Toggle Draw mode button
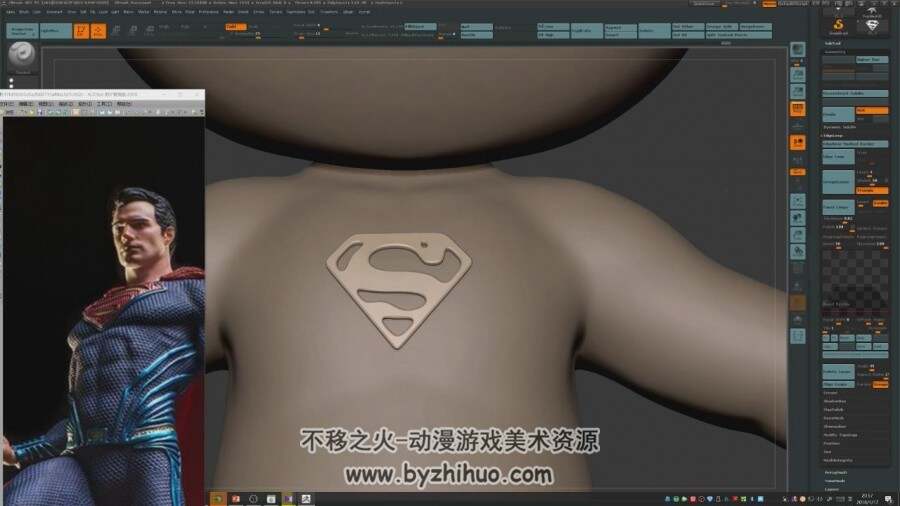This screenshot has height=506, width=900. 99,30
